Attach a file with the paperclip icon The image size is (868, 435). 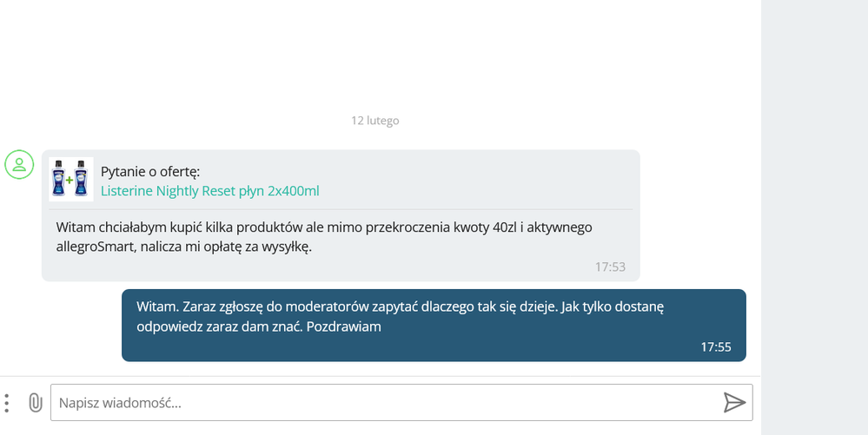click(36, 403)
